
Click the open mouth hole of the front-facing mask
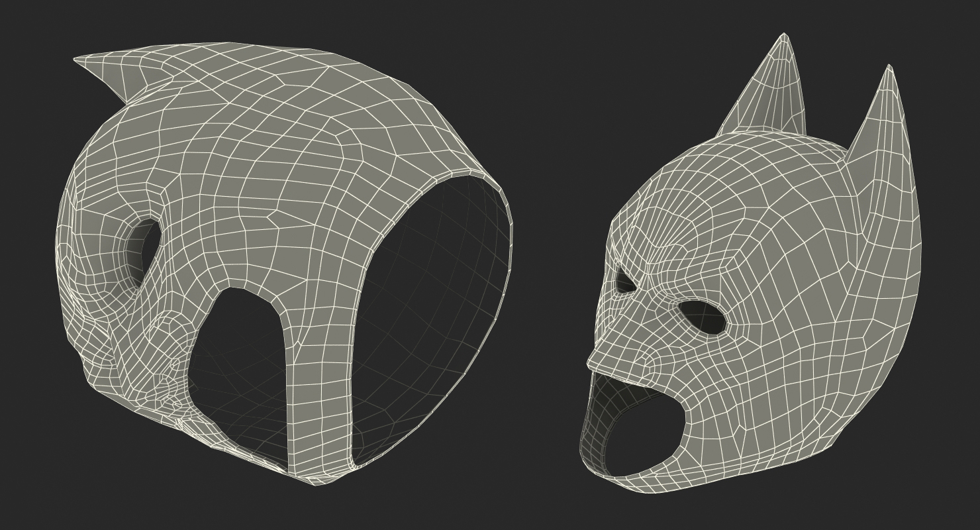pos(636,424)
